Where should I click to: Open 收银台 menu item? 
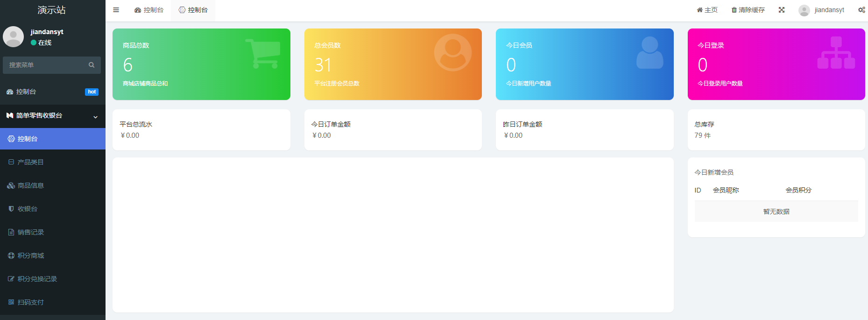click(x=53, y=209)
